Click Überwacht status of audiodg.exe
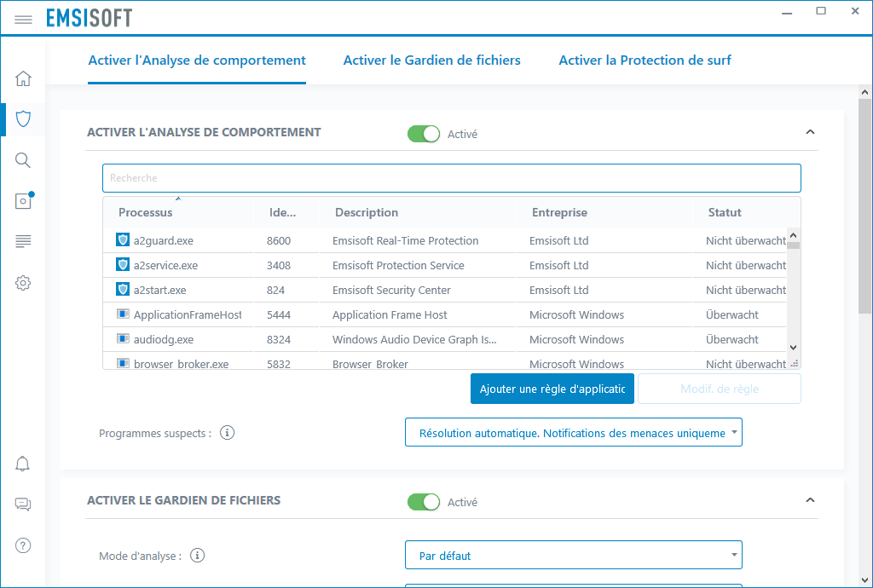 732,339
